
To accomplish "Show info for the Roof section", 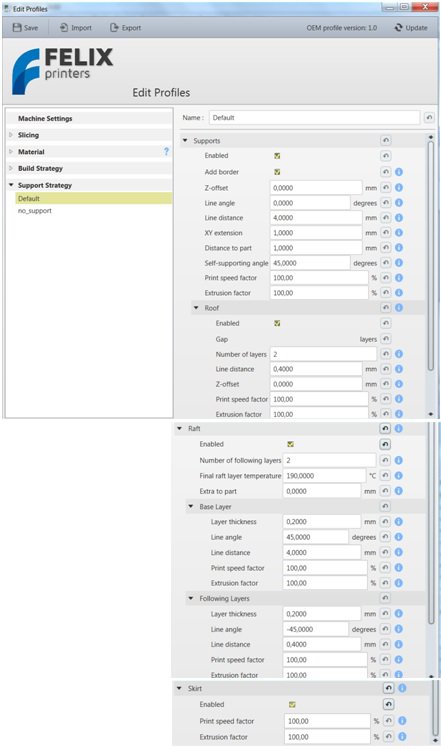I will [399, 308].
